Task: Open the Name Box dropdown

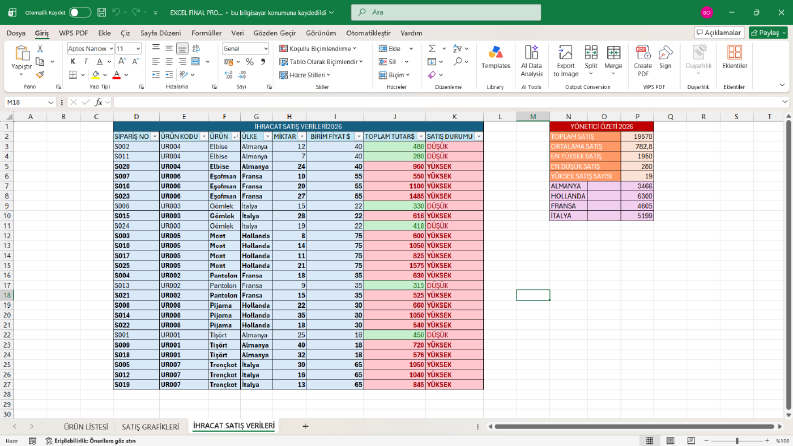Action: coord(51,102)
